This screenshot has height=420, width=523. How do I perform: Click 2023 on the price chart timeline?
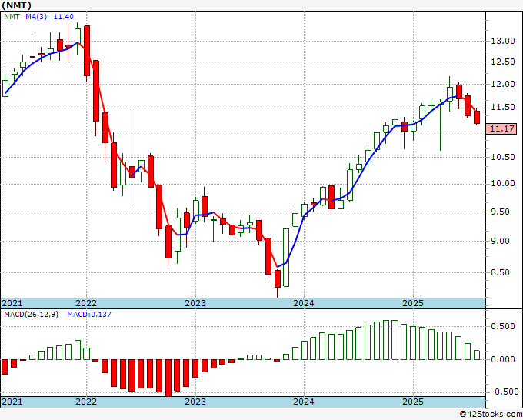point(195,303)
